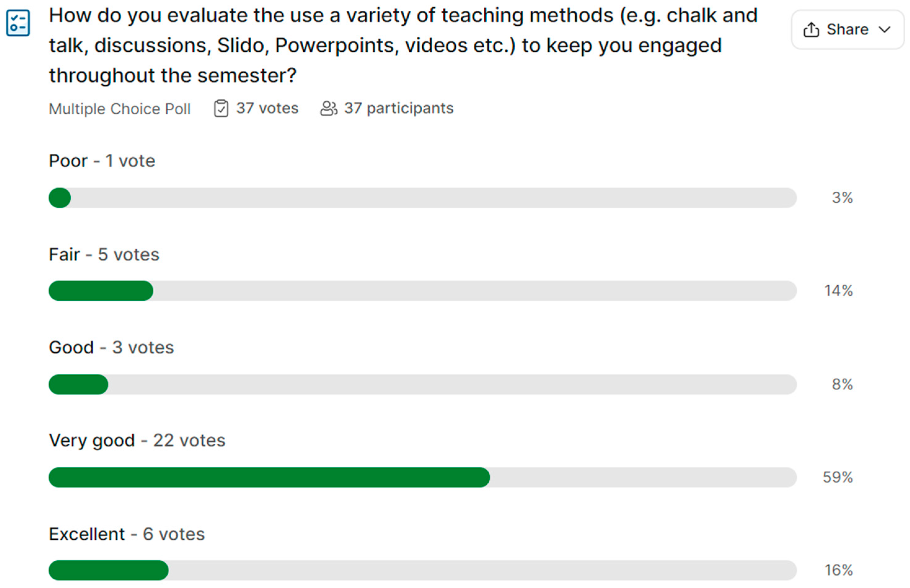910x588 pixels.
Task: Click the poll question title
Action: tap(403, 45)
